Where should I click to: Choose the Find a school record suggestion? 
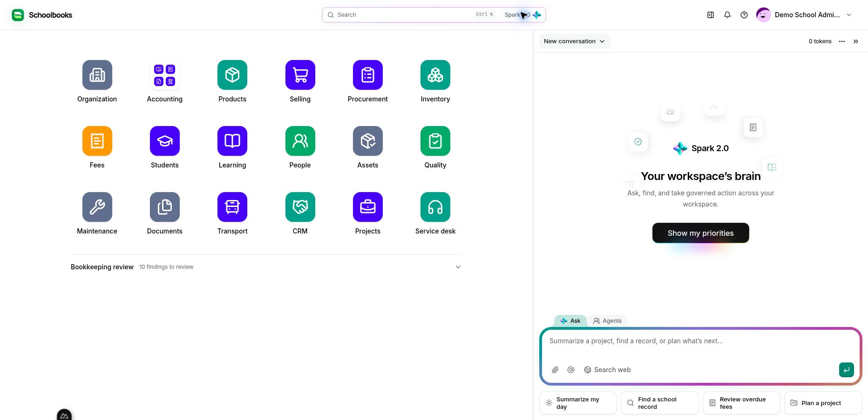coord(660,403)
